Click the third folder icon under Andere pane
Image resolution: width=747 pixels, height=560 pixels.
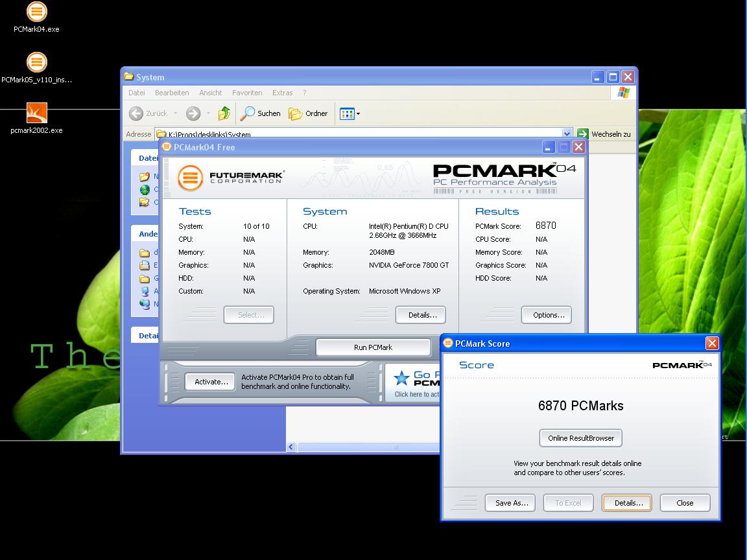[x=145, y=278]
